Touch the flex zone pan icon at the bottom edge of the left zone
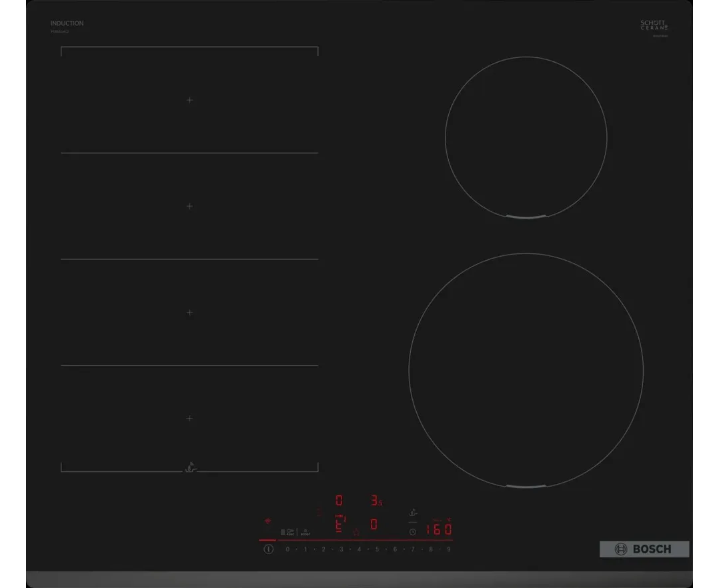The image size is (719, 588). (190, 468)
